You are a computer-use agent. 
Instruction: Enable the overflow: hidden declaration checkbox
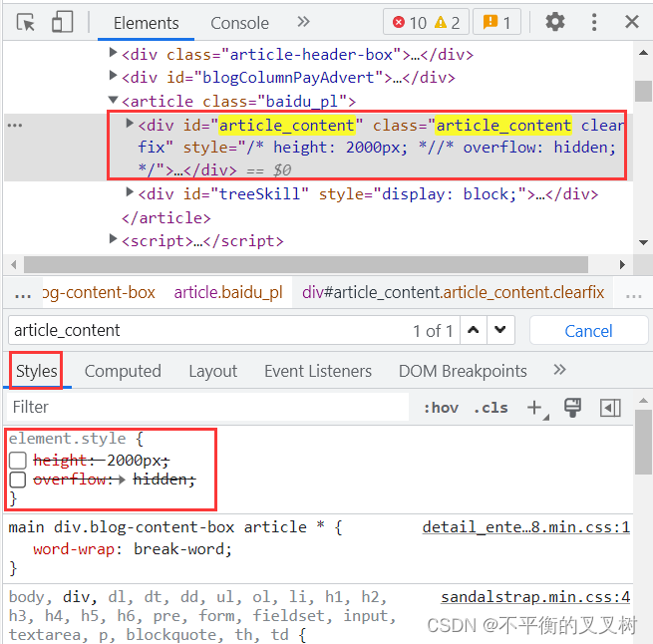pos(18,480)
